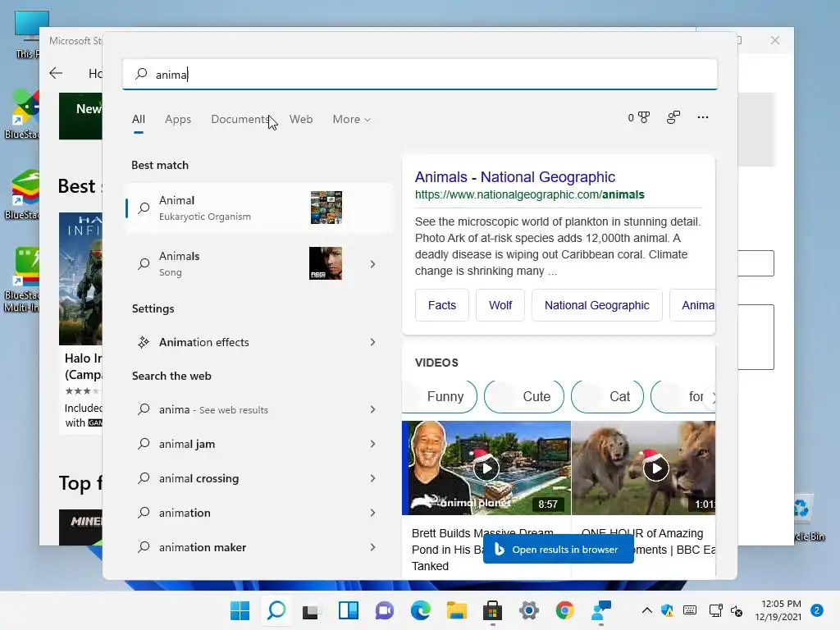Image resolution: width=840 pixels, height=630 pixels.
Task: Click the National Geographic chip button
Action: pyautogui.click(x=597, y=305)
